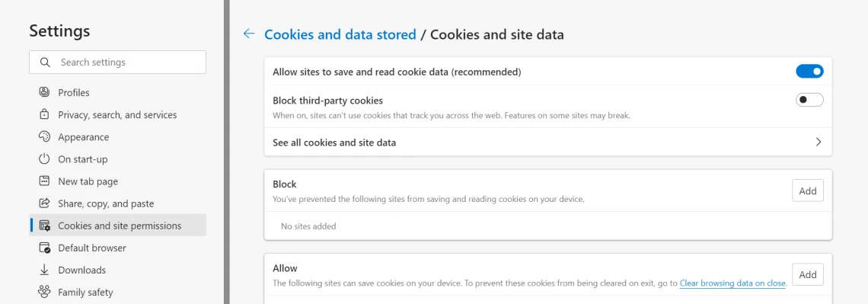Add a site to the Allow list

808,274
